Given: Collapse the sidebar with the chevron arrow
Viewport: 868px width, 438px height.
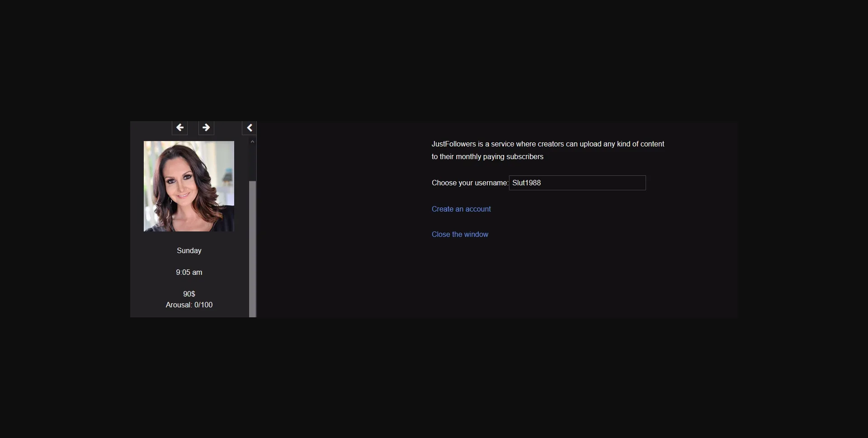Looking at the screenshot, I should tap(250, 127).
